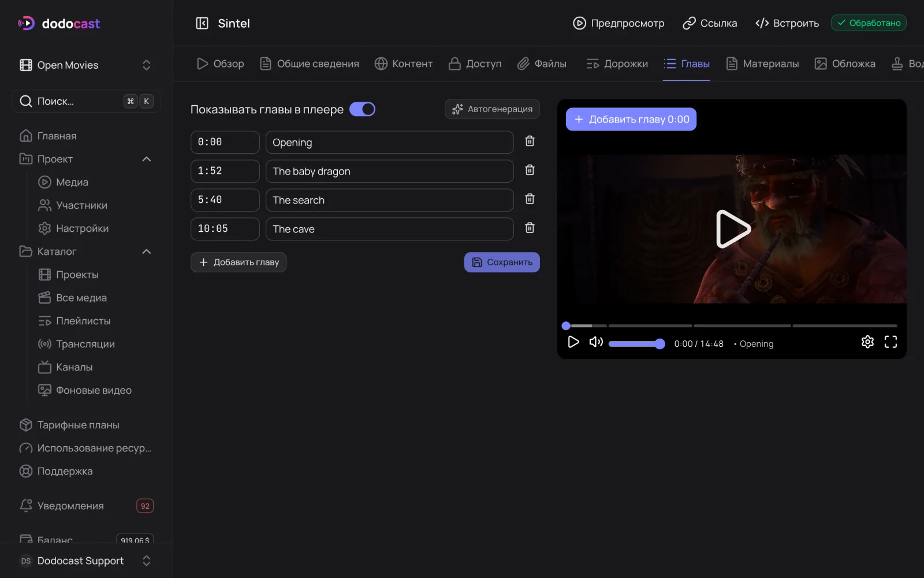Switch to the Обзор tab
924x578 pixels.
tap(220, 64)
